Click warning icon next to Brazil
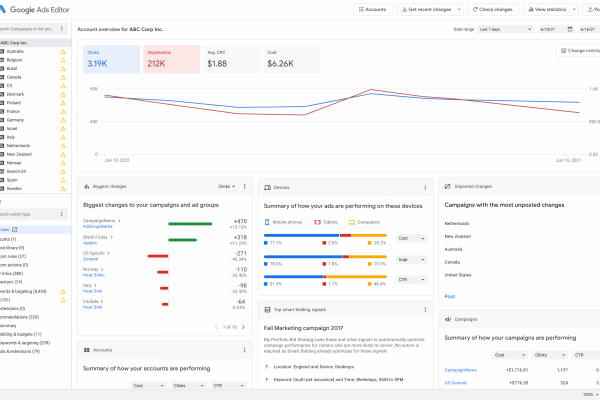 tap(63, 69)
